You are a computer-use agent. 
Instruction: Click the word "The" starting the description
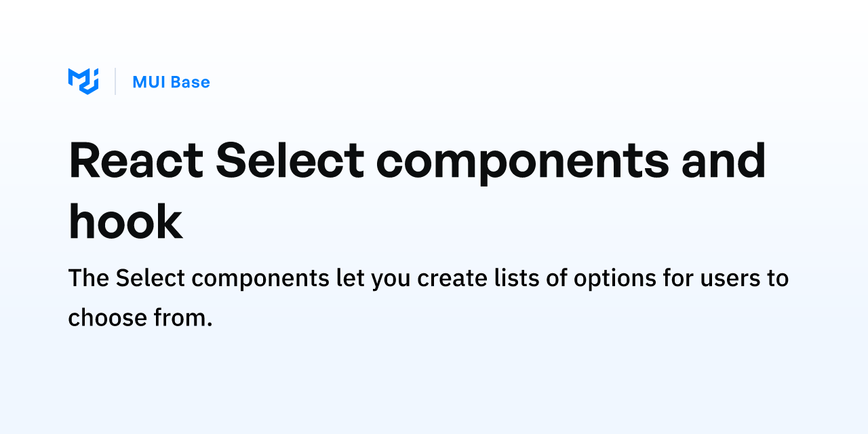[x=88, y=279]
